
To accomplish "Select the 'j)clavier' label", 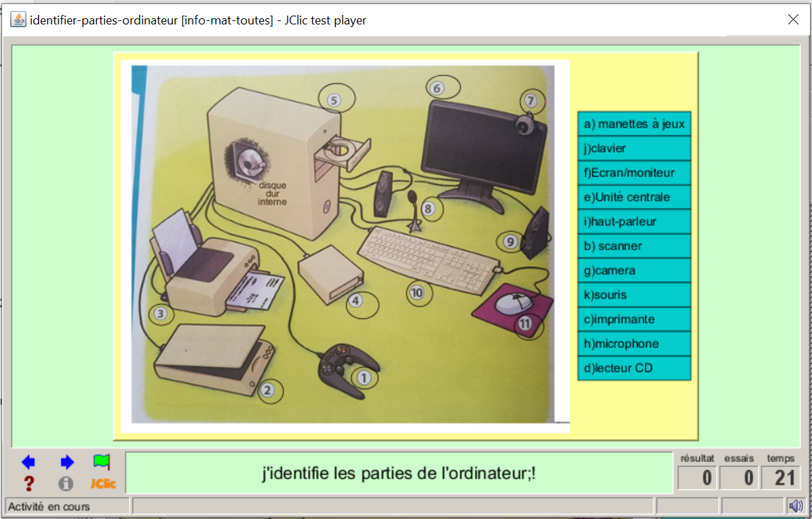I will tap(634, 149).
